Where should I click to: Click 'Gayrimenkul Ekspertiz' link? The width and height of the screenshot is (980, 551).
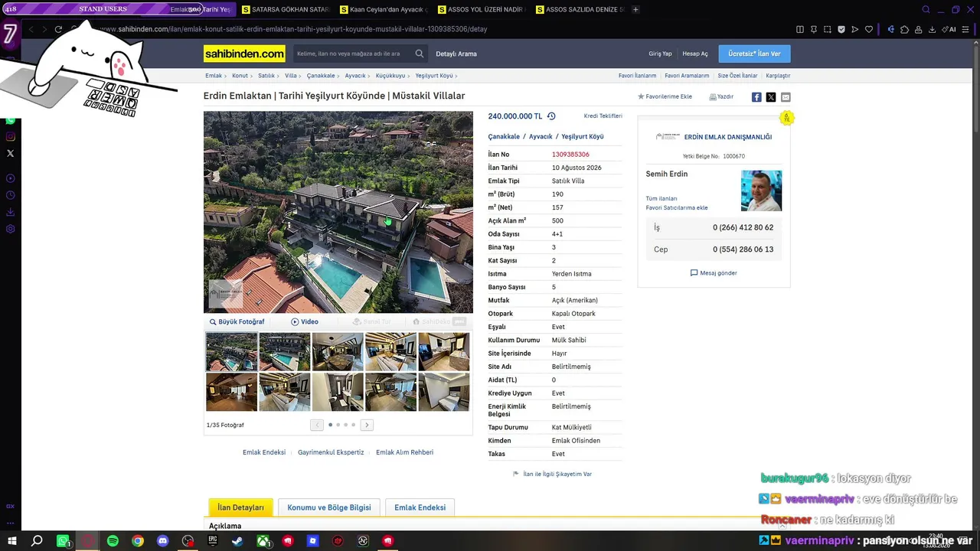[x=331, y=452]
